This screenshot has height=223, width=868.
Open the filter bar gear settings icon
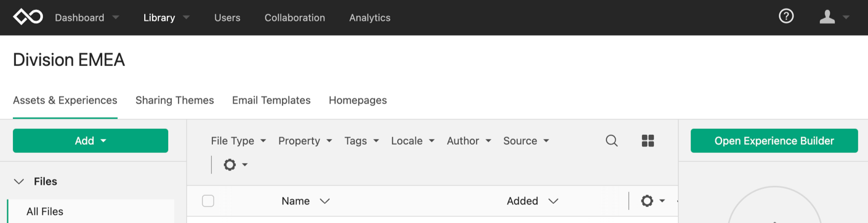pyautogui.click(x=236, y=164)
